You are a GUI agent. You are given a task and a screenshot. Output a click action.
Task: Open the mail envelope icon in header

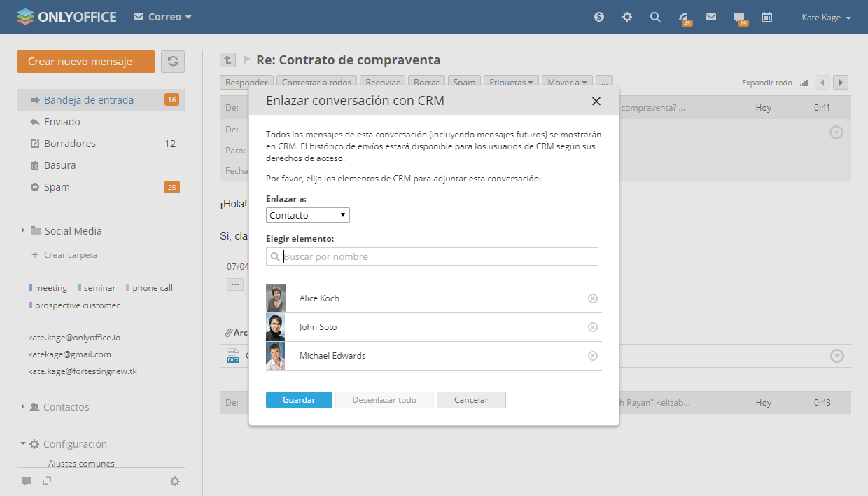[711, 17]
